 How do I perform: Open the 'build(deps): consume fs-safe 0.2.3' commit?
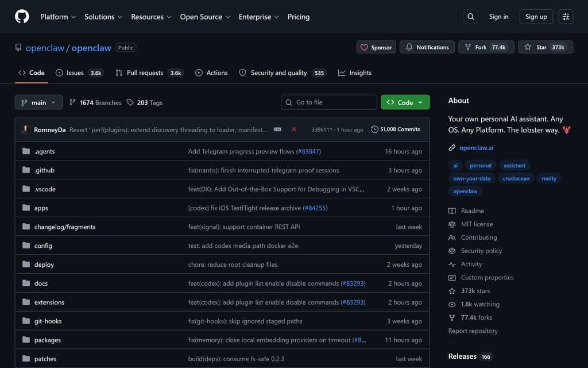(236, 359)
